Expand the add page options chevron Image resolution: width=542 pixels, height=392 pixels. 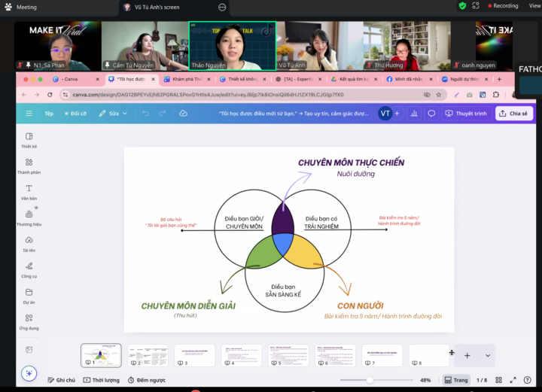point(488,355)
